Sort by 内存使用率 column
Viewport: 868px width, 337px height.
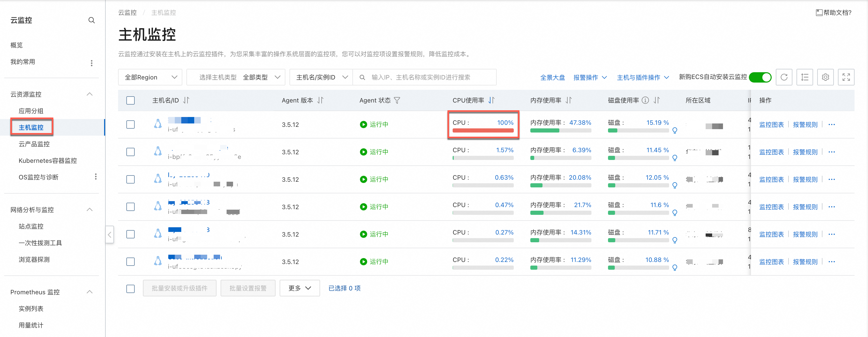click(x=569, y=100)
